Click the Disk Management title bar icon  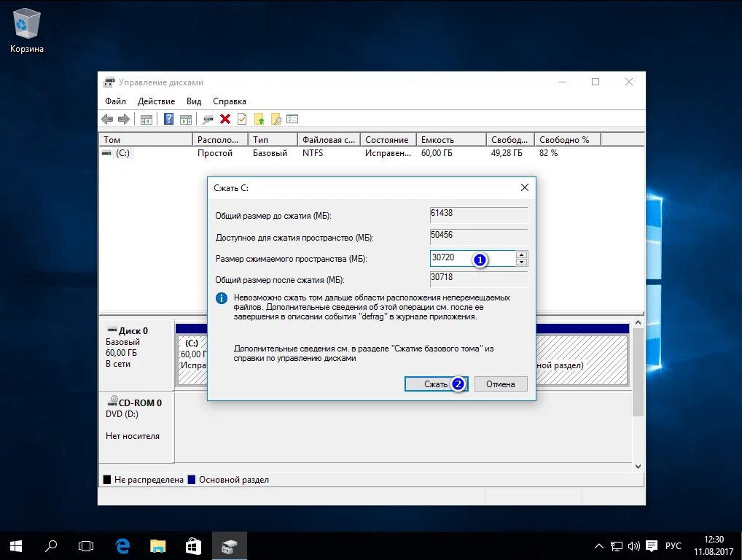(x=109, y=82)
